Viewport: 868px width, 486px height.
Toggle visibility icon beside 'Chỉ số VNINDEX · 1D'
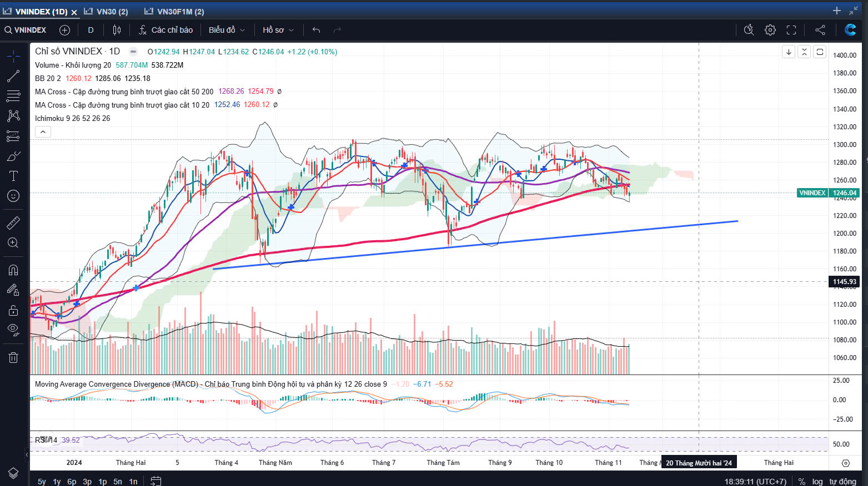click(x=133, y=52)
